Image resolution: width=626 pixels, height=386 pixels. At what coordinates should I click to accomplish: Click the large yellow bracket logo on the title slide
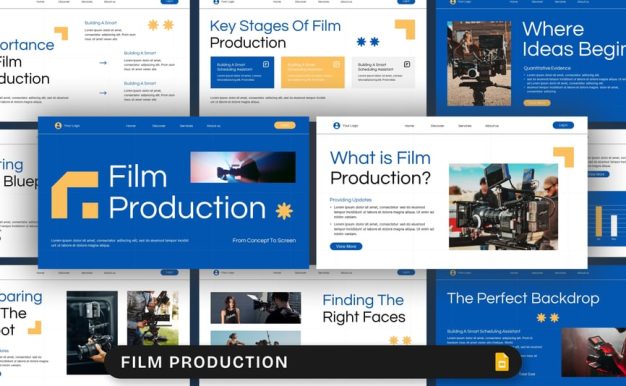point(75,195)
